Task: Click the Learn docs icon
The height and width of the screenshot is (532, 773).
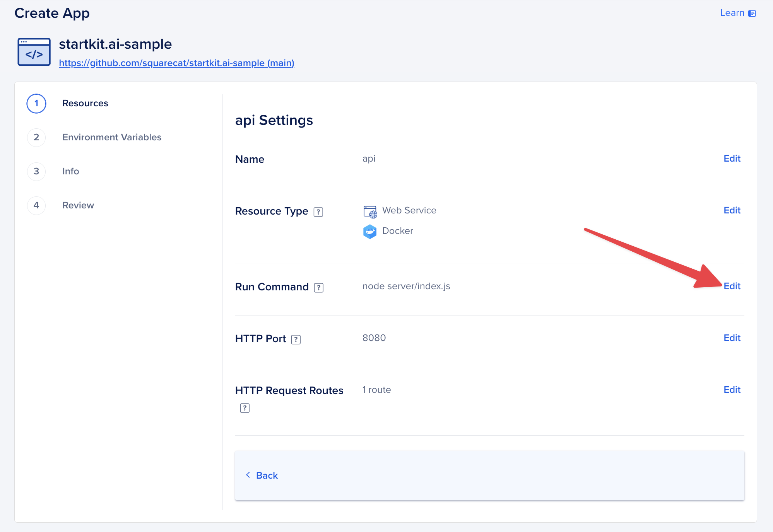Action: tap(752, 14)
